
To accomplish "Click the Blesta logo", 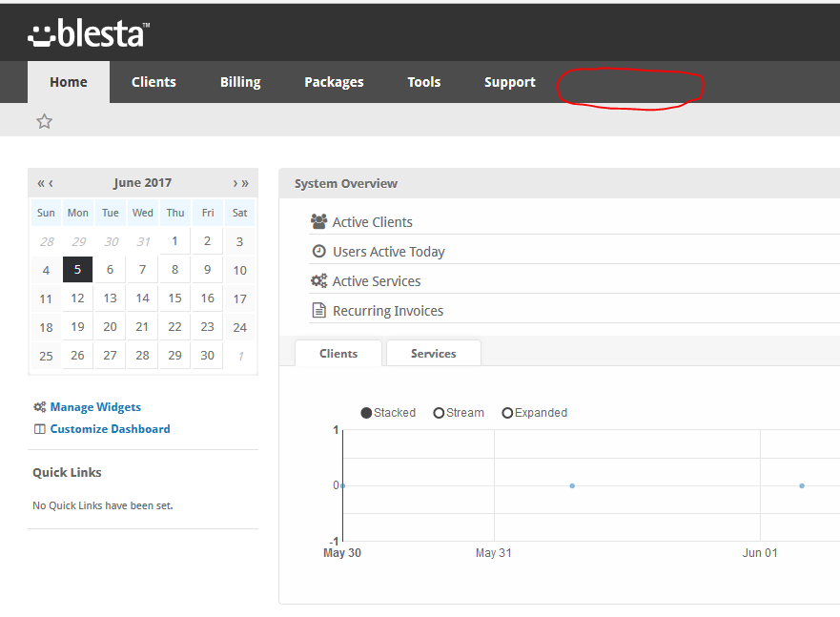I will pos(89,33).
